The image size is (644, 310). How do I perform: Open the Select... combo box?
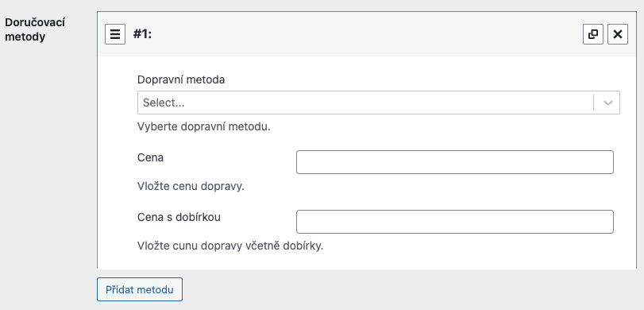point(379,103)
